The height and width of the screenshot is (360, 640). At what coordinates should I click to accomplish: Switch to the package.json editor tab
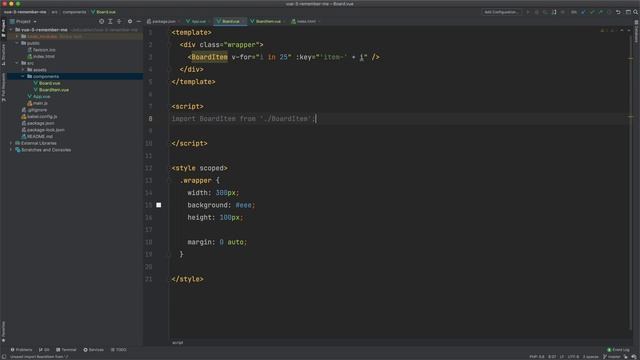pos(163,21)
